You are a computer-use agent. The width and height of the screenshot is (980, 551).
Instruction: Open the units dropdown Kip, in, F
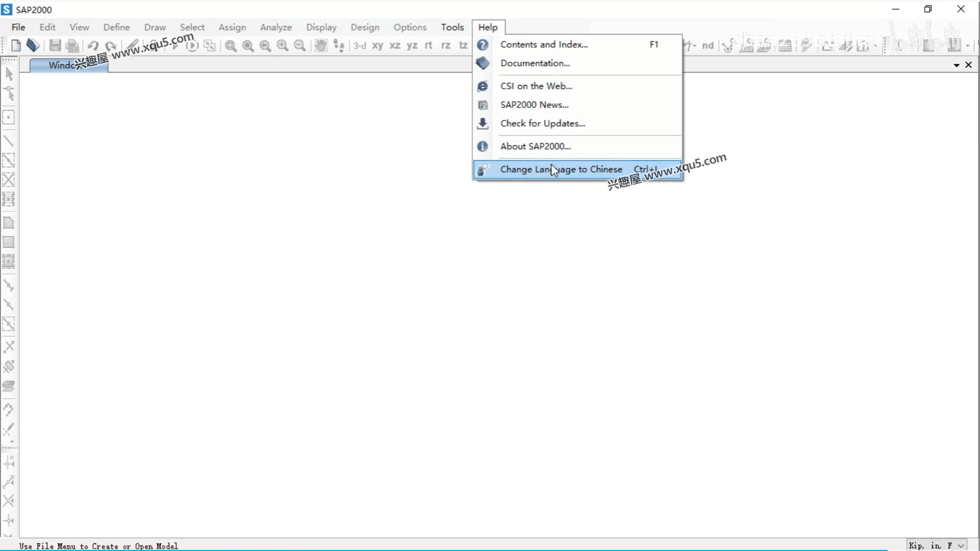click(x=937, y=546)
